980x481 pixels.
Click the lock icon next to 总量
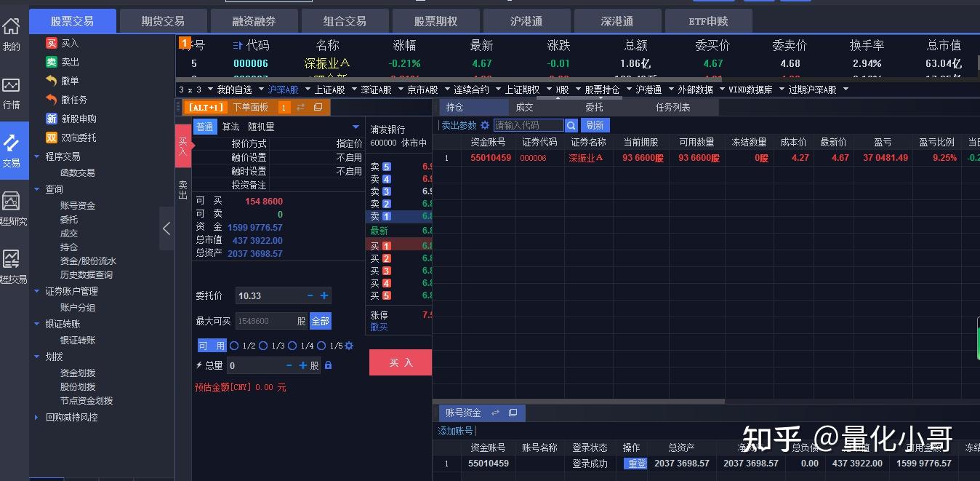click(329, 365)
